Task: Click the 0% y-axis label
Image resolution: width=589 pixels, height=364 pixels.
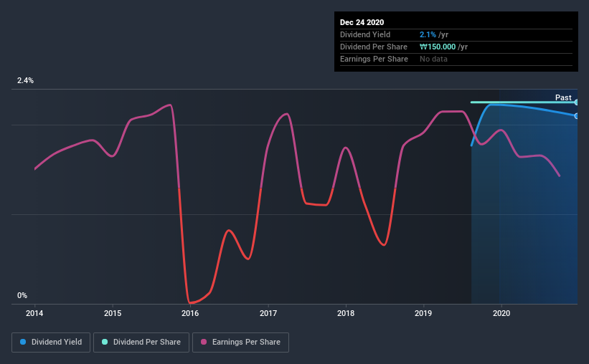Action: point(22,295)
